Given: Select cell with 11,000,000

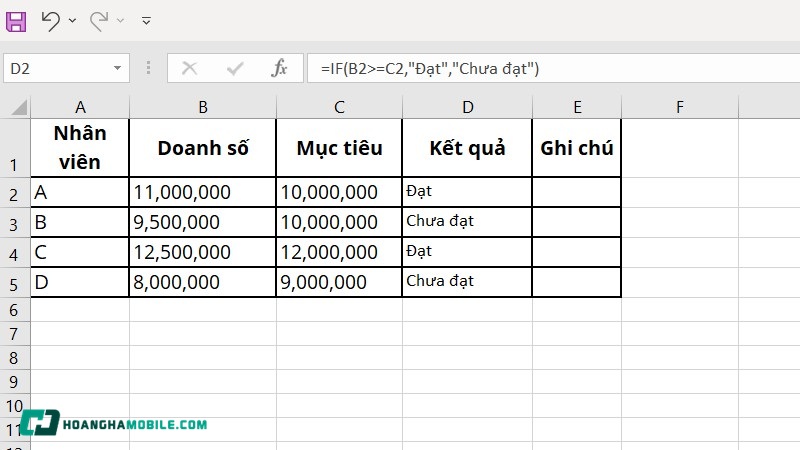Looking at the screenshot, I should pyautogui.click(x=203, y=192).
